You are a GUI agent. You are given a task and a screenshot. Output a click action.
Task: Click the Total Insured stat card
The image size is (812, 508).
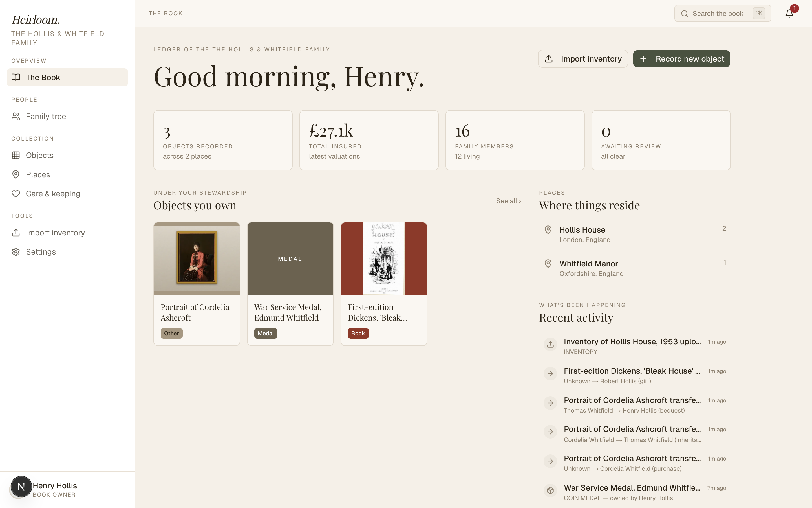coord(369,140)
